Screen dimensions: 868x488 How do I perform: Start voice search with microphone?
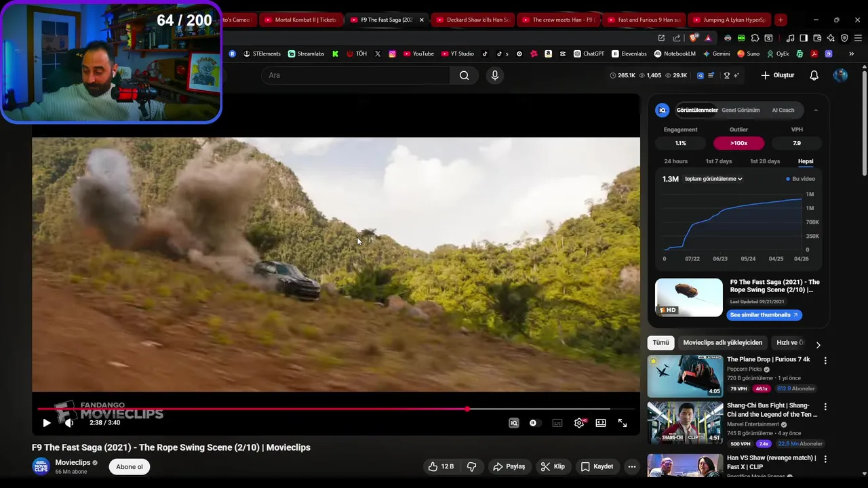tap(495, 75)
